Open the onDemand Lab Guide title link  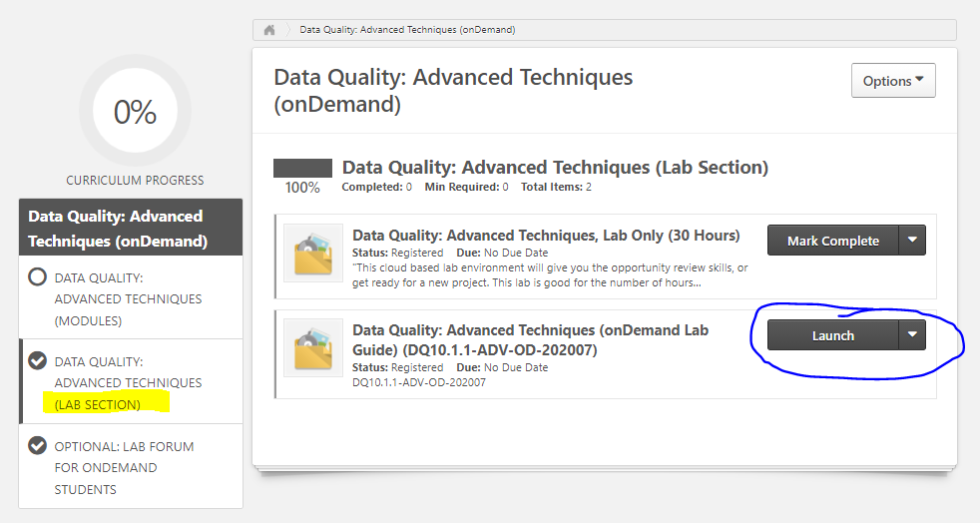530,338
